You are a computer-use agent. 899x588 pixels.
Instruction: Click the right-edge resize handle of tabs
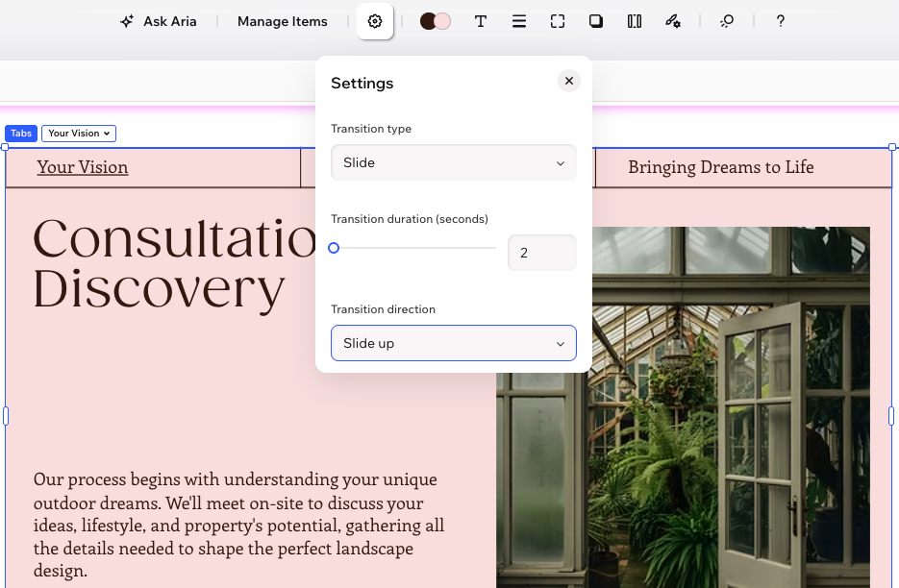[891, 416]
